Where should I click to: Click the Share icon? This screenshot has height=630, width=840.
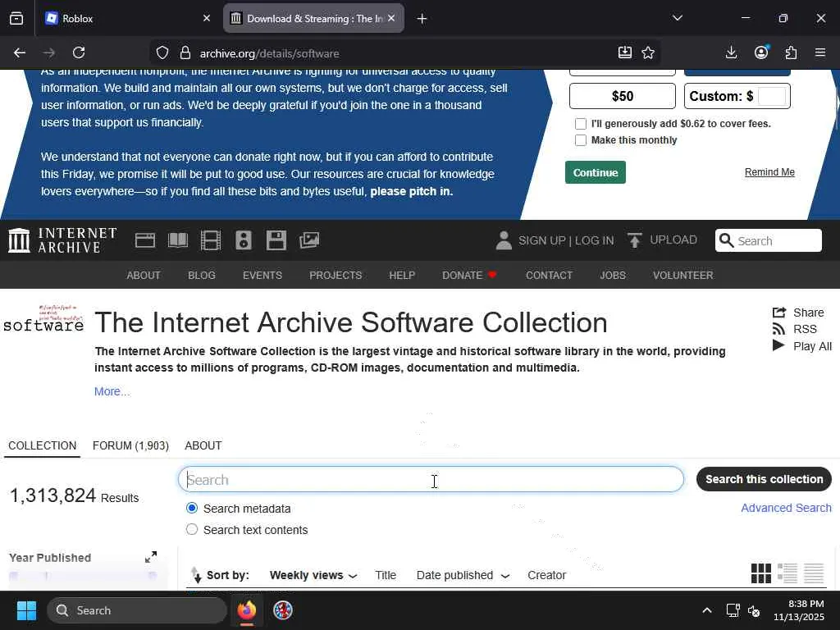click(x=779, y=313)
